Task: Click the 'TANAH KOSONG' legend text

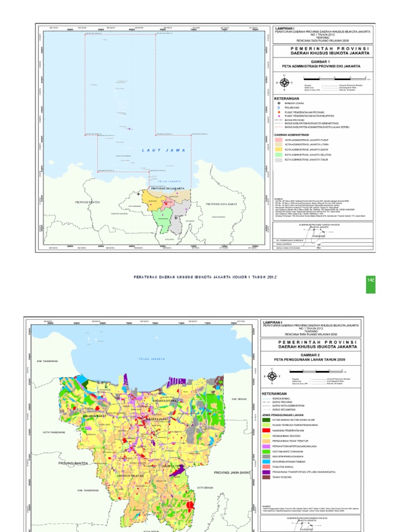Action: (282, 477)
